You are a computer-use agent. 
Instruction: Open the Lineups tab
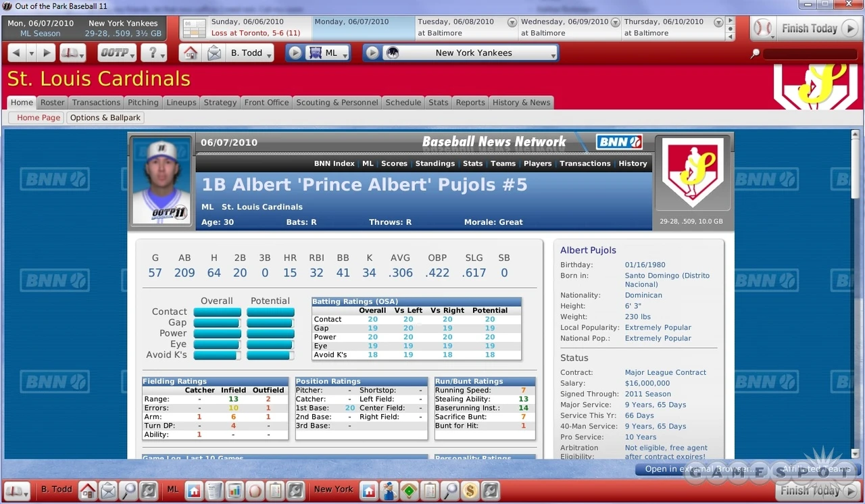click(x=181, y=103)
